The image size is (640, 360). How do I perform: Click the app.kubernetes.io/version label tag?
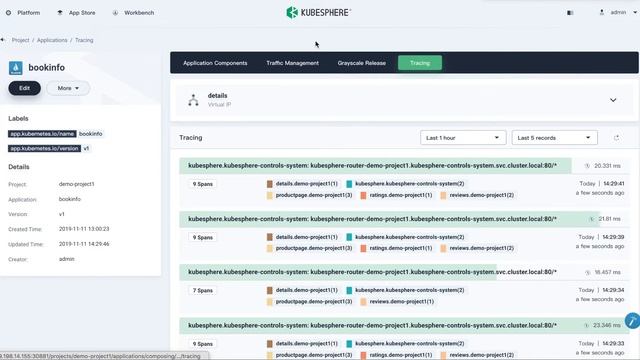point(44,149)
